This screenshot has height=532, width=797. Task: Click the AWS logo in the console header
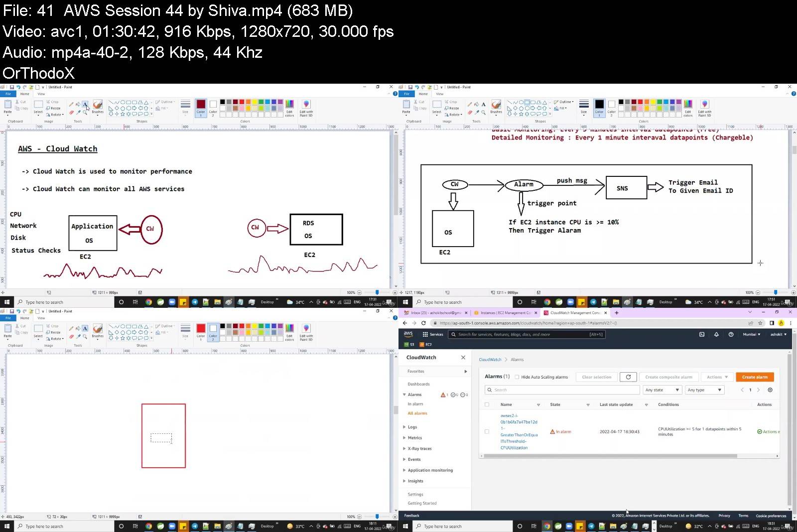point(408,334)
